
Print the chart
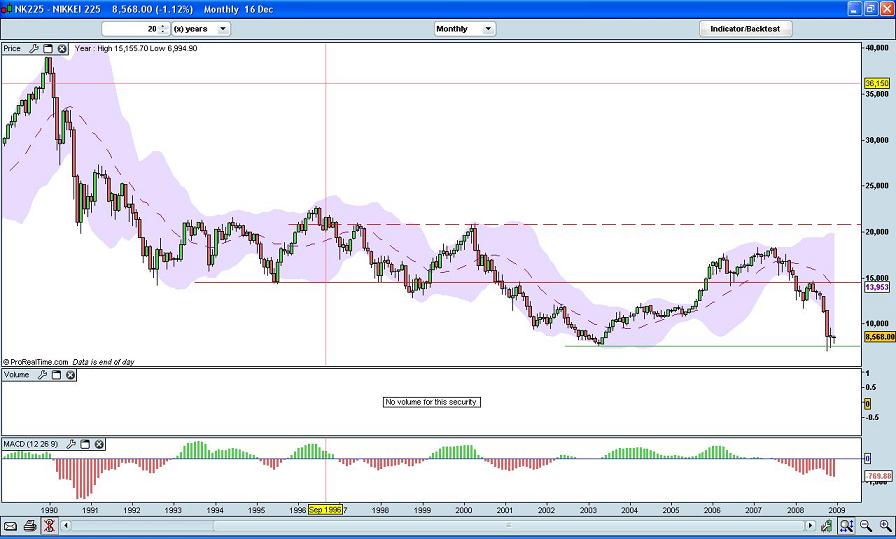point(30,526)
